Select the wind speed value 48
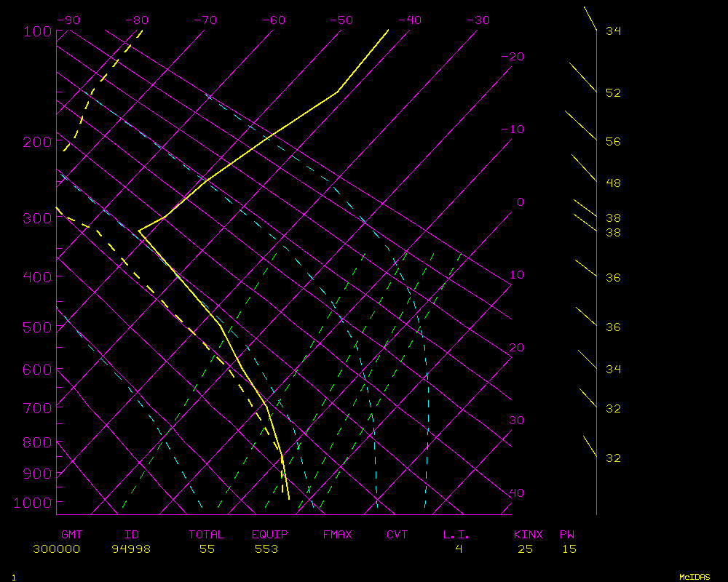 click(x=613, y=183)
